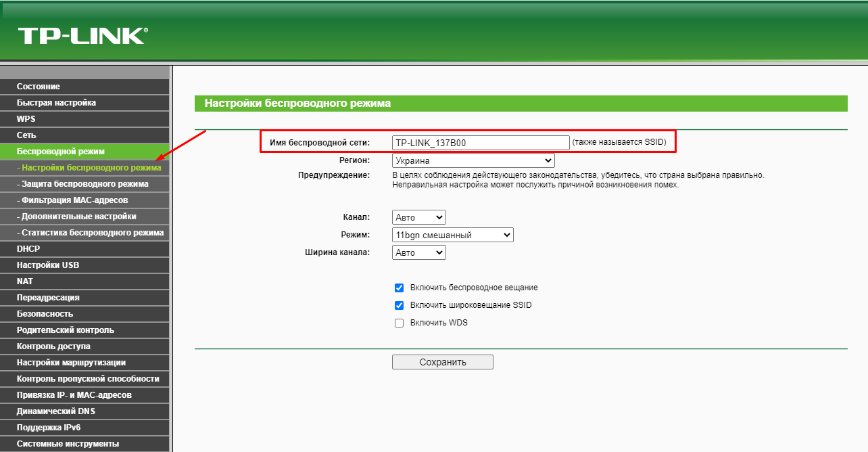
Task: Click the Предупреждение label
Action: point(334,175)
